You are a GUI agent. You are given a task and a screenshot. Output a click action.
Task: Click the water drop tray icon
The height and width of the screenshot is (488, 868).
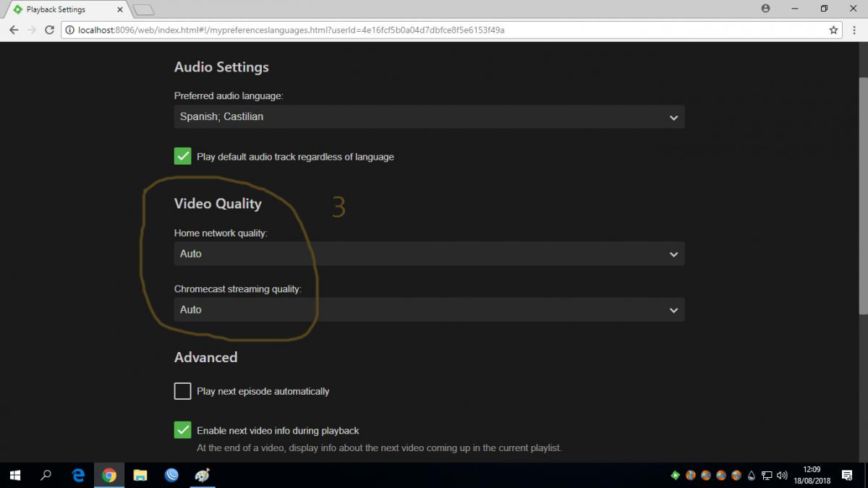point(752,476)
